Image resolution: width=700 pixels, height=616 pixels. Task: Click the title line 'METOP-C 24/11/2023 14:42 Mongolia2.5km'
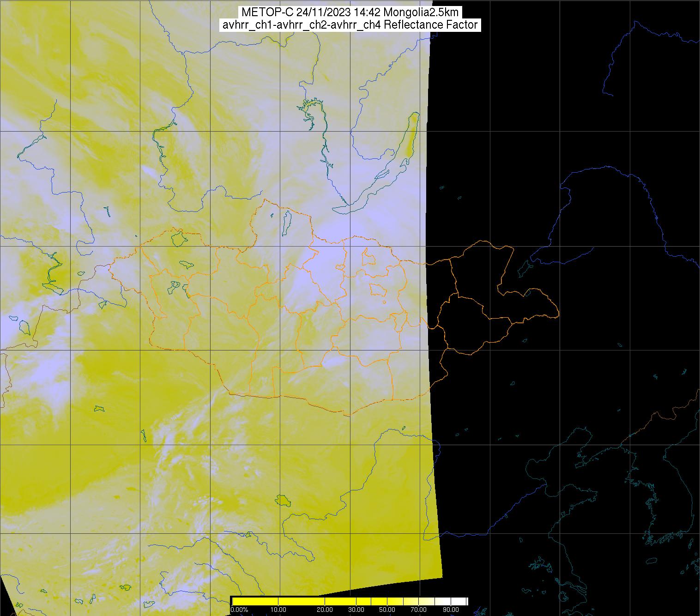pyautogui.click(x=350, y=12)
